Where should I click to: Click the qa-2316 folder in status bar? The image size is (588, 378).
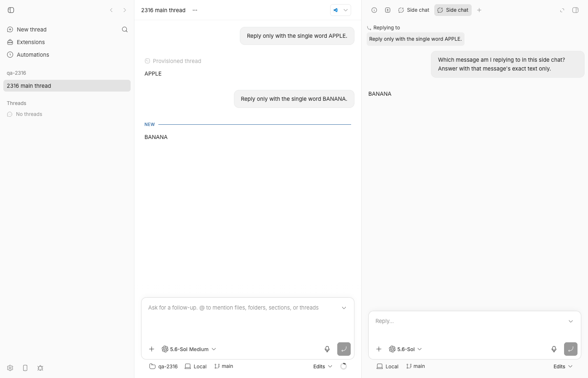click(x=163, y=366)
